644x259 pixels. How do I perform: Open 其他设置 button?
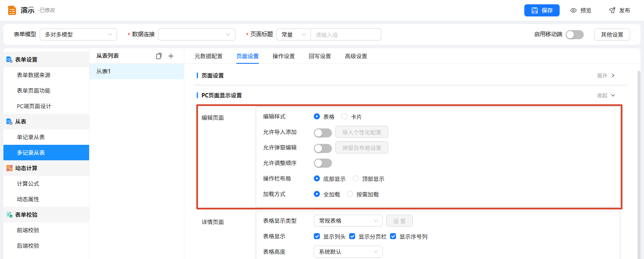[x=612, y=34]
